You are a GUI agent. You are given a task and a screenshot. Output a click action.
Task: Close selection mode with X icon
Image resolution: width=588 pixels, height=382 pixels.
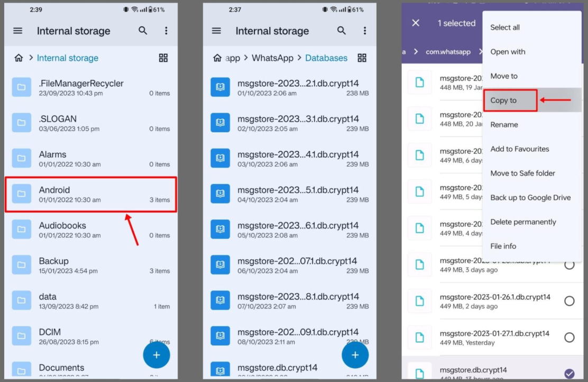click(416, 23)
